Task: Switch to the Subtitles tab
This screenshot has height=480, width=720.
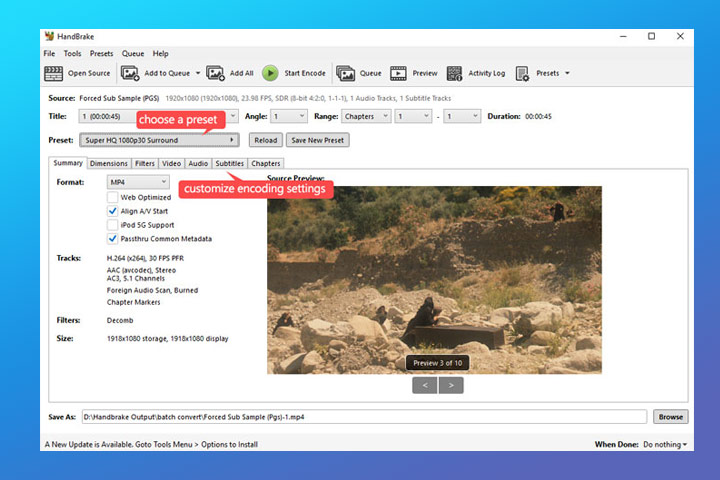Action: (230, 163)
